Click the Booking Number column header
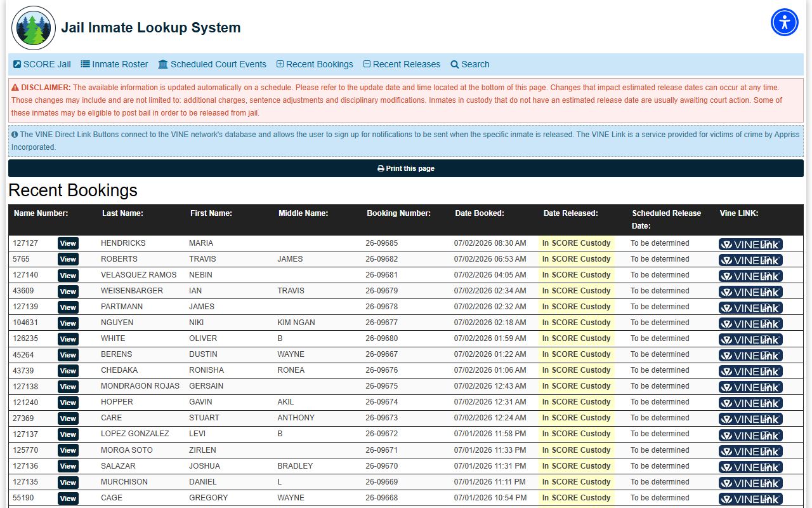 click(398, 213)
